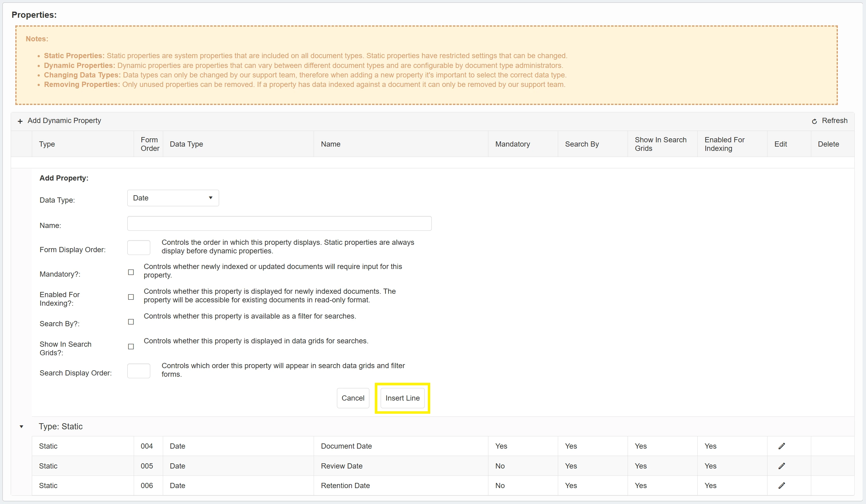The width and height of the screenshot is (866, 504).
Task: Click form order 005 cell
Action: point(148,466)
